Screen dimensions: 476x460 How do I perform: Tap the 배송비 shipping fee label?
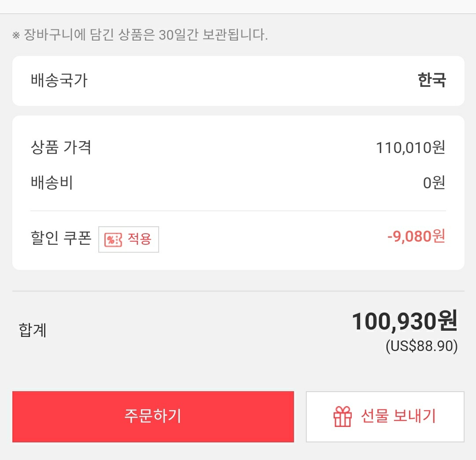52,182
